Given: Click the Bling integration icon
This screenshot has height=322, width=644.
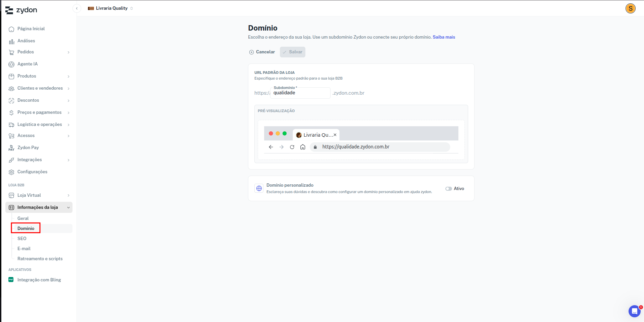Looking at the screenshot, I should tap(11, 280).
